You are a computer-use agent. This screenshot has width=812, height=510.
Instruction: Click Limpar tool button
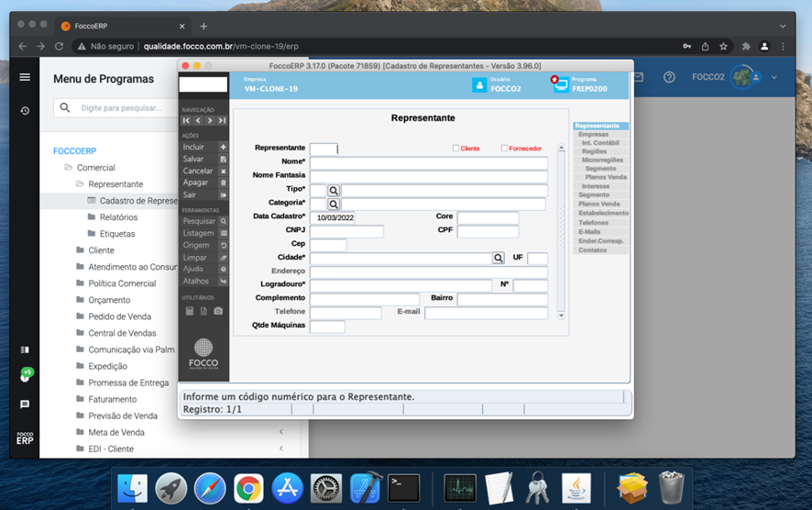point(204,258)
